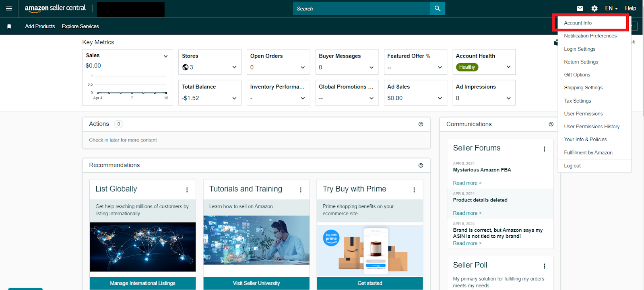
Task: Expand the Total Balance metric card
Action: pos(234,98)
